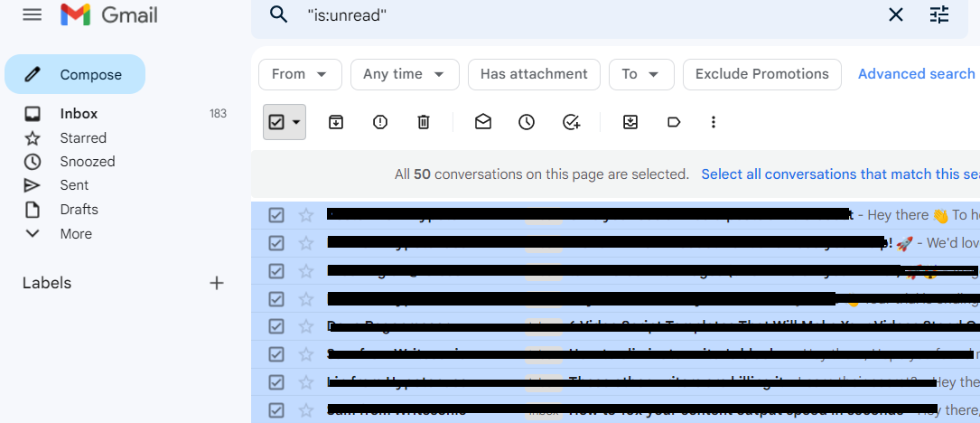
Task: Mark selected conversations as read
Action: pos(483,122)
